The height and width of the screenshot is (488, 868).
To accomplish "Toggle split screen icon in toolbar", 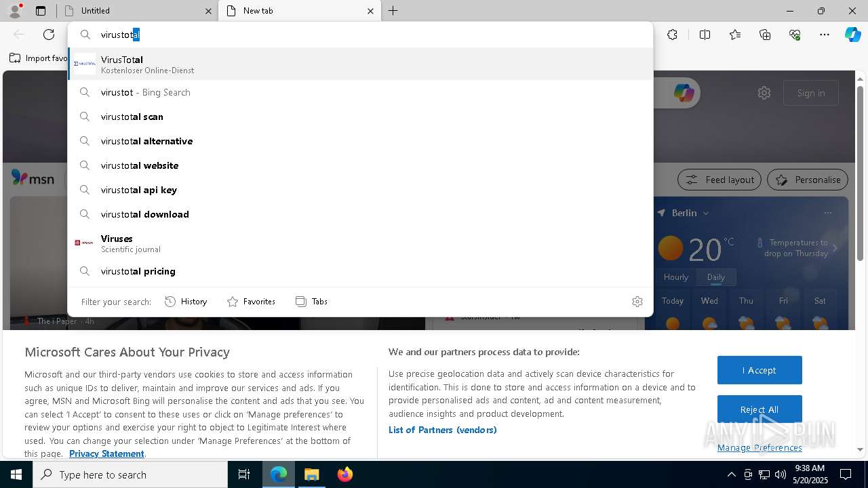I will point(705,35).
